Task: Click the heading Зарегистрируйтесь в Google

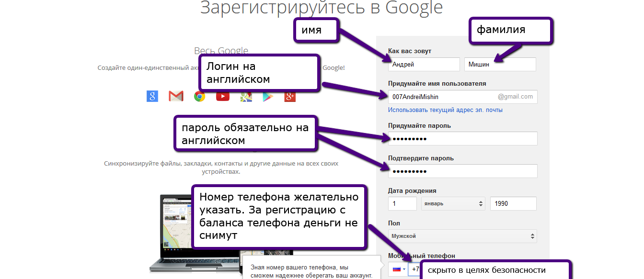Action: [x=322, y=7]
